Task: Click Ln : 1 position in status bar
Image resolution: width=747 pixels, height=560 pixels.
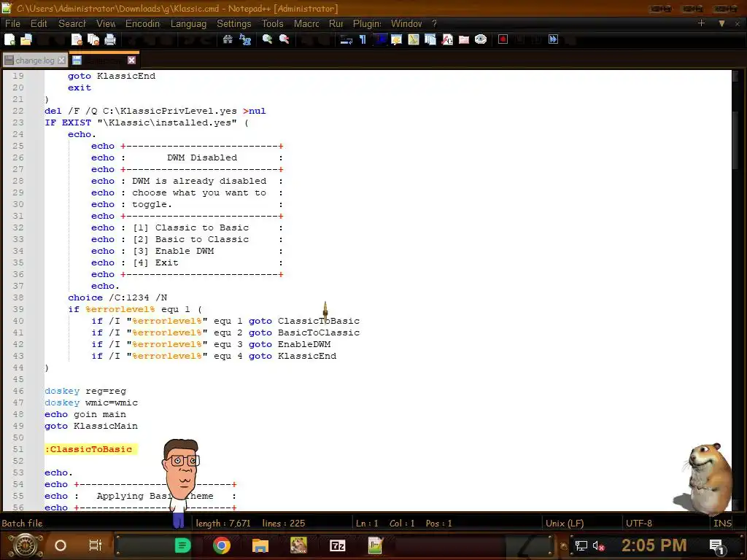Action: (367, 524)
